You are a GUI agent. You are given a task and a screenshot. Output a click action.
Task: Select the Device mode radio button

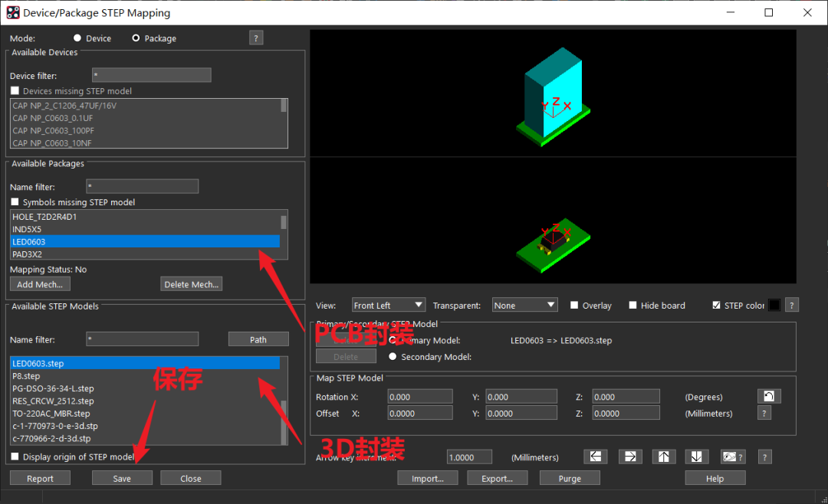tap(77, 38)
